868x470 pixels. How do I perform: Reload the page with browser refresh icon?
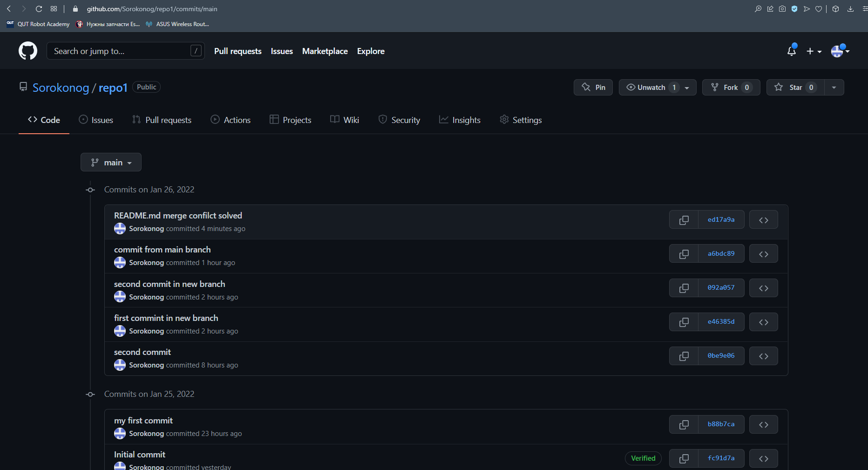coord(39,9)
